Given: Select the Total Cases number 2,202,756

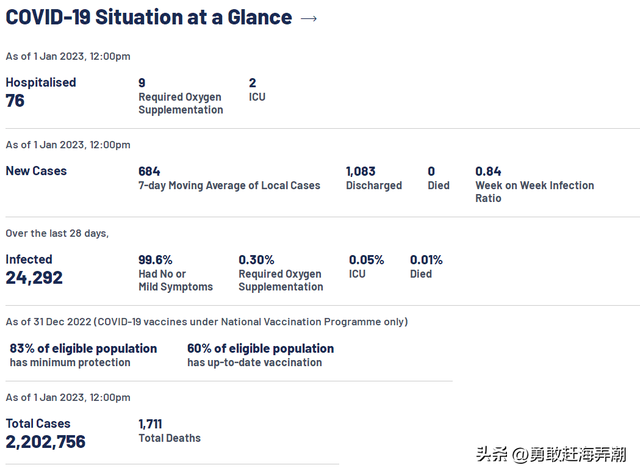Looking at the screenshot, I should tap(46, 442).
